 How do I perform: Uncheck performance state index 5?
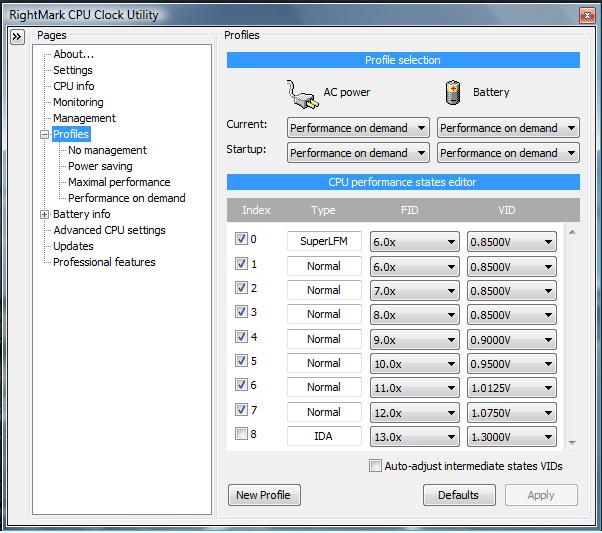coord(241,361)
